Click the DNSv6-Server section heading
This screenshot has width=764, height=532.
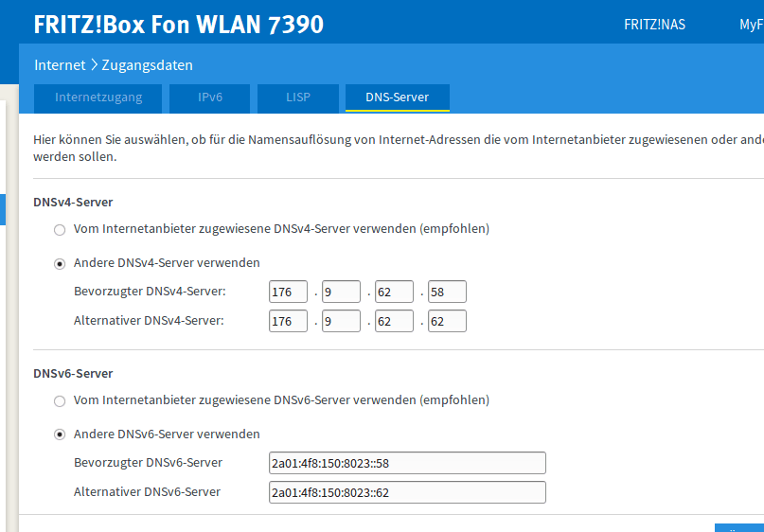(73, 374)
